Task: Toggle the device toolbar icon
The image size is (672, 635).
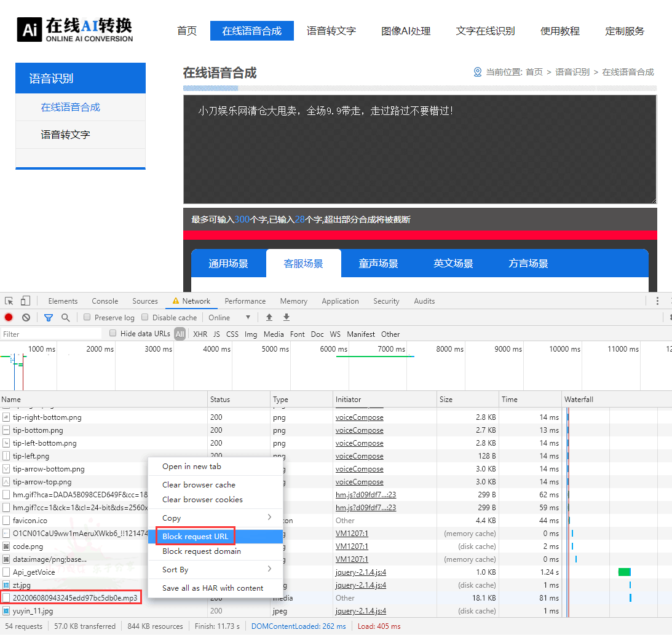Action: pyautogui.click(x=25, y=301)
